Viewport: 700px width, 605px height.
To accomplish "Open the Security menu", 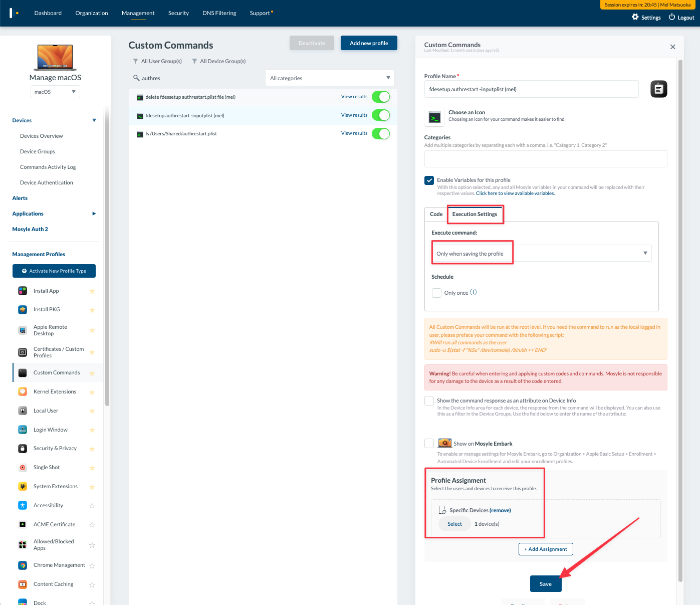I will (178, 13).
